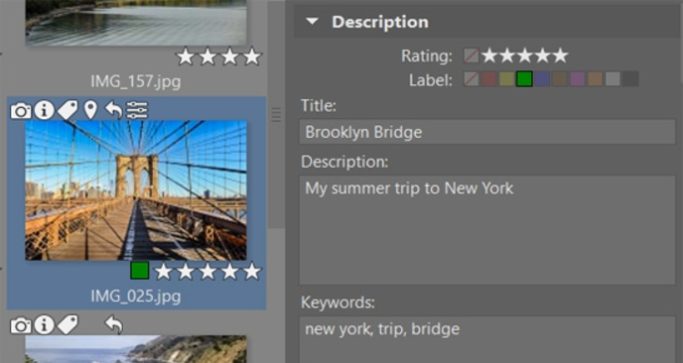Screen dimensions: 683x363
Task: Remove color label using no-label box
Action: pos(471,79)
